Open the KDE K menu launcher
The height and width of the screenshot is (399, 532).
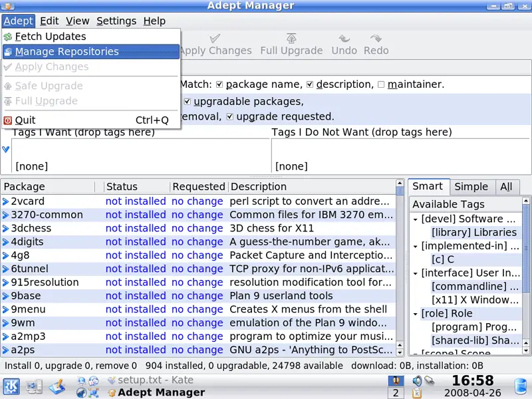[11, 387]
